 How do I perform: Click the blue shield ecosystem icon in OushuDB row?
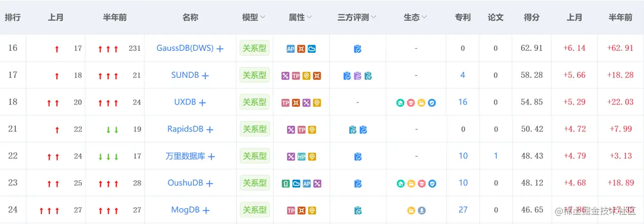432,183
